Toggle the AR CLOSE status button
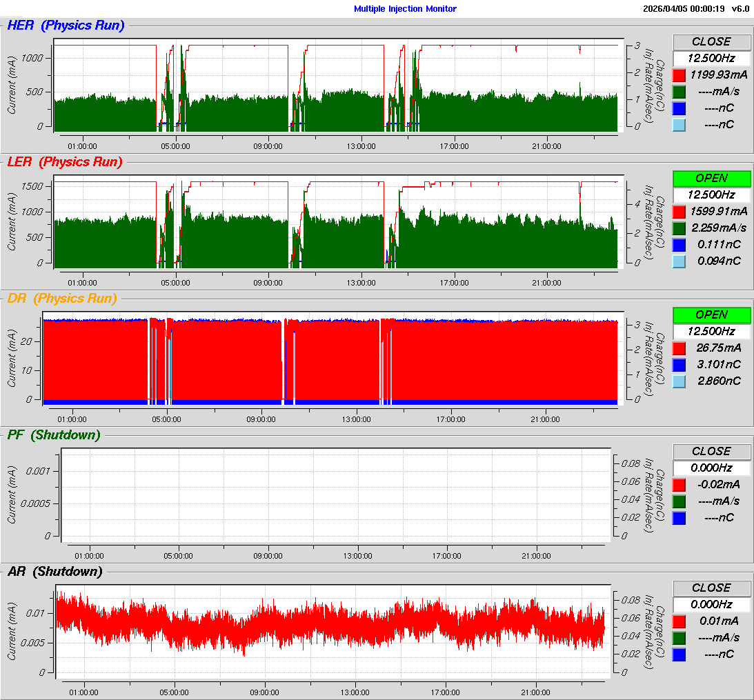The image size is (754, 700). coord(711,588)
